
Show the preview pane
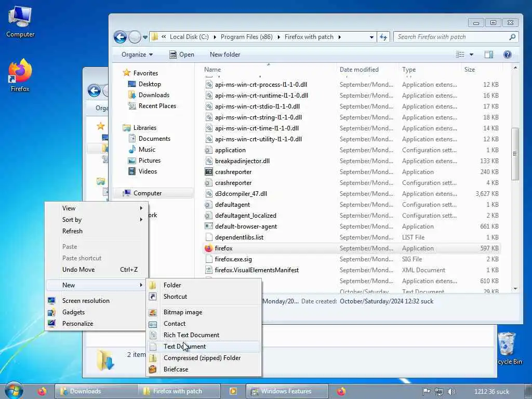pos(489,55)
